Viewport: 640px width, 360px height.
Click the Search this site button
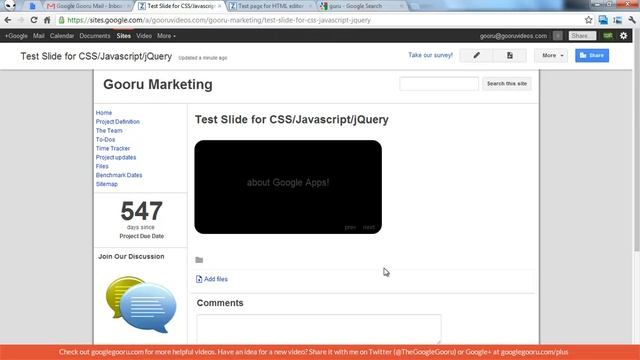[x=507, y=84]
